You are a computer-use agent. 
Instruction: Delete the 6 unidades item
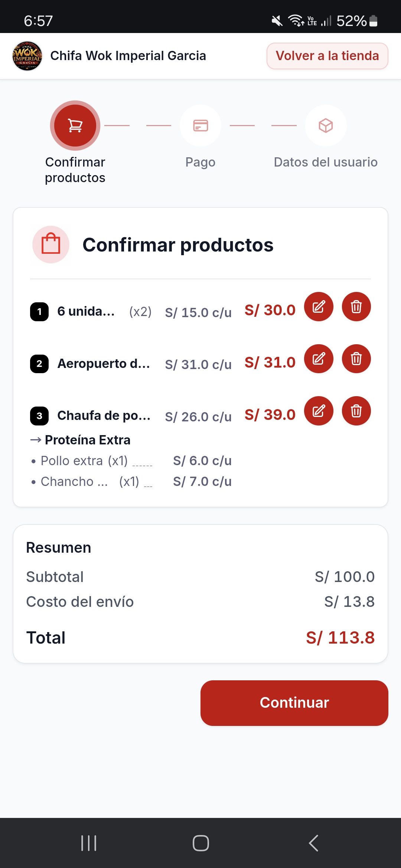coord(356,307)
